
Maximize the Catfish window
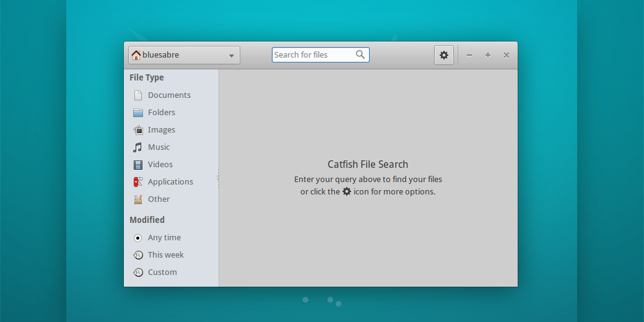(x=487, y=55)
